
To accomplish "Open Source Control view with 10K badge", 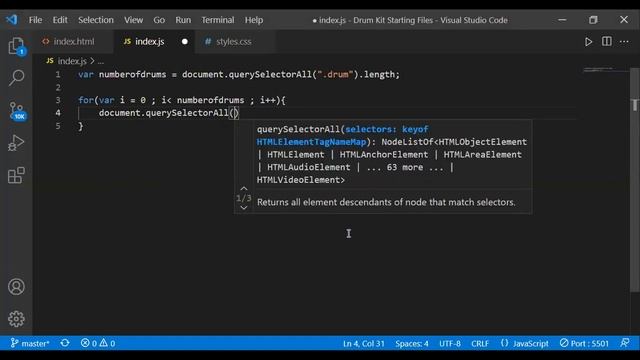I will (x=17, y=111).
